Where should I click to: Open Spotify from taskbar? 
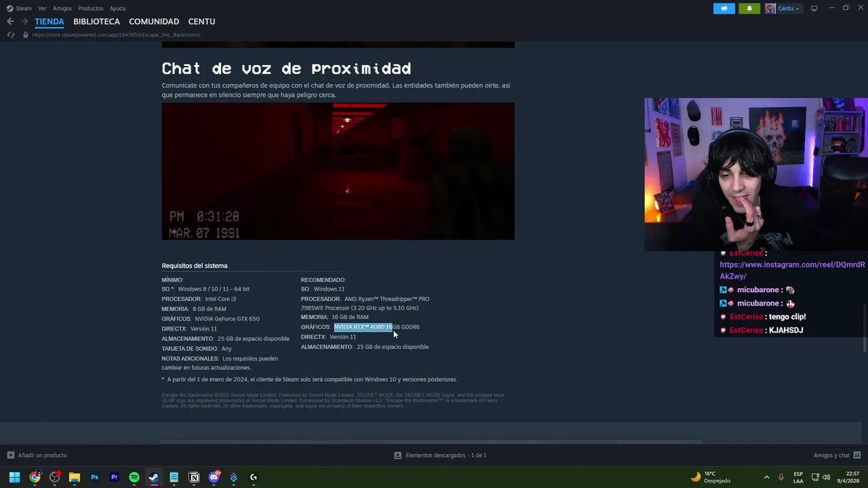point(134,477)
